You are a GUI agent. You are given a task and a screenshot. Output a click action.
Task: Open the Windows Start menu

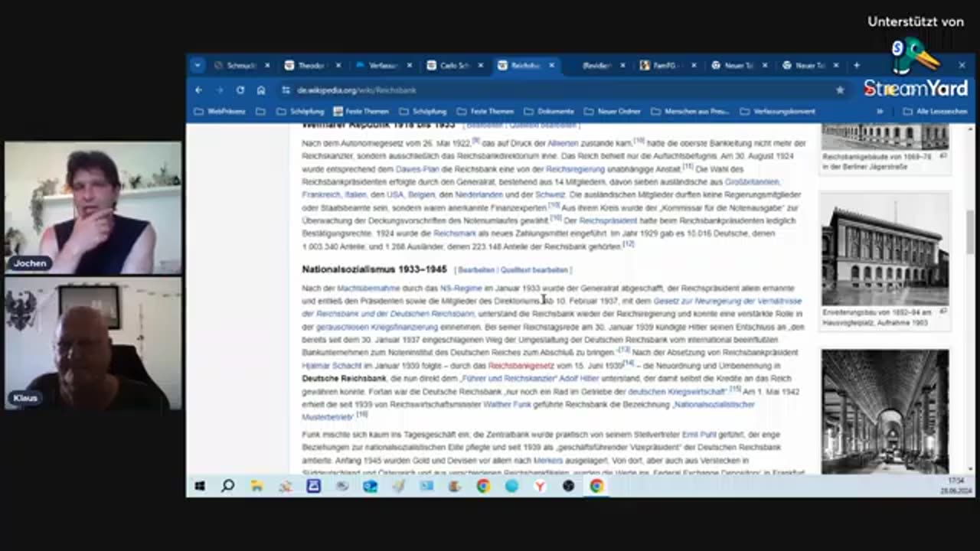200,486
